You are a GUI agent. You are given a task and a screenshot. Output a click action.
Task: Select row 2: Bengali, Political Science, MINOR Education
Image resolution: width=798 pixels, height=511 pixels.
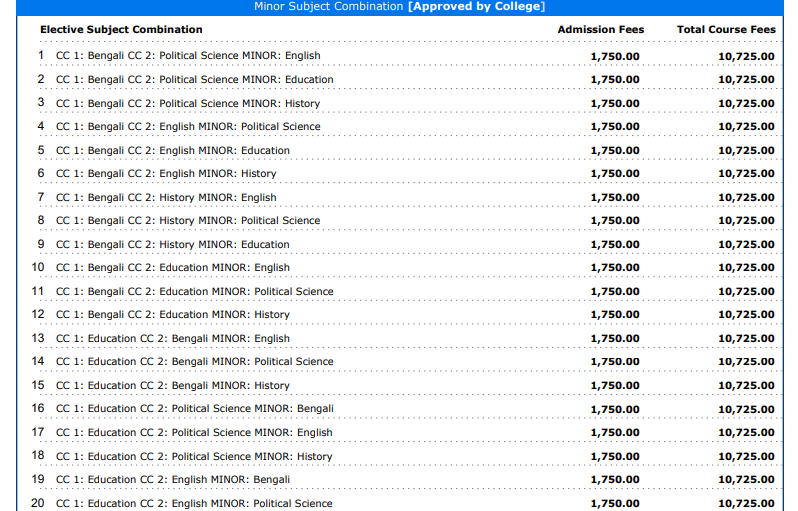[x=194, y=79]
